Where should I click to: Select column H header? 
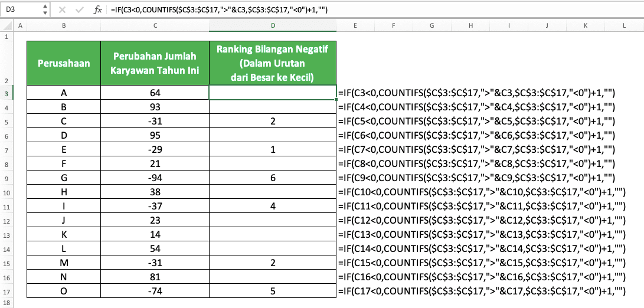(470, 26)
